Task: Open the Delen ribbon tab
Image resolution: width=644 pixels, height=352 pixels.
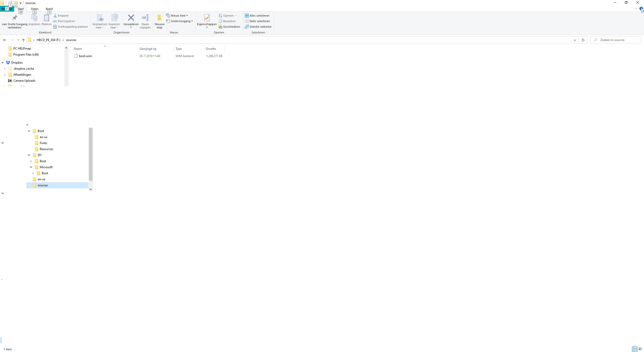Action: (x=35, y=9)
